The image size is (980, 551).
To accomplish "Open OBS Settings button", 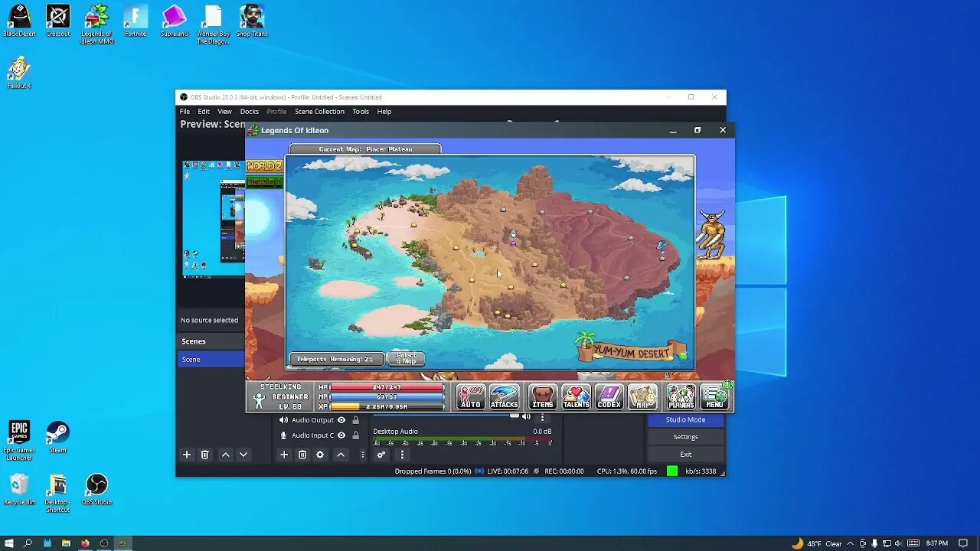I will click(x=685, y=437).
